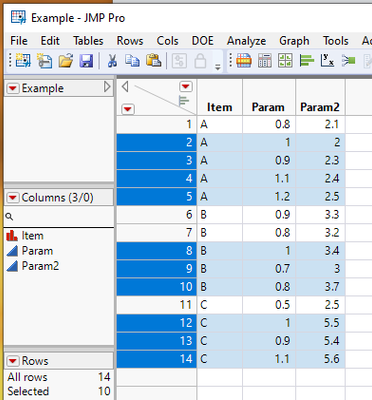Open the Analyze menu

(246, 41)
